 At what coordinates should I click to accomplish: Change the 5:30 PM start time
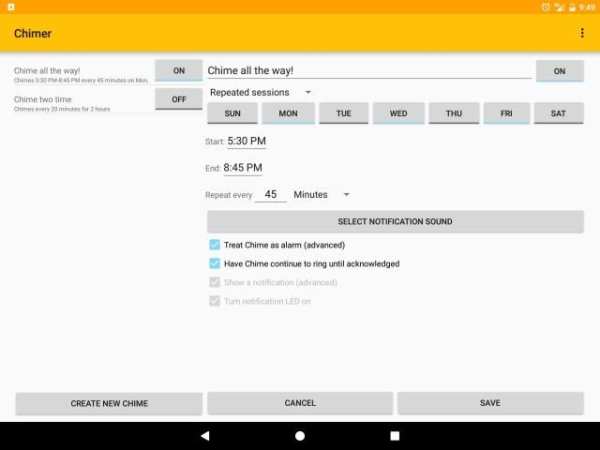246,141
